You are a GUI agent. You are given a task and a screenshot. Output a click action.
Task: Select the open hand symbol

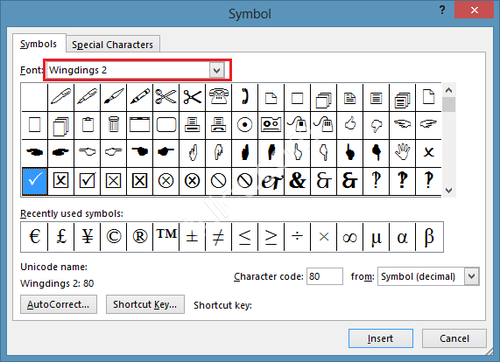coord(403,152)
